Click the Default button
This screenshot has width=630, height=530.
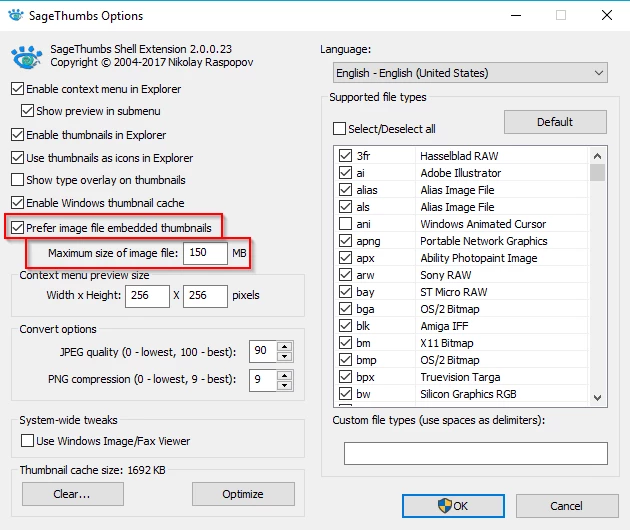click(x=555, y=122)
